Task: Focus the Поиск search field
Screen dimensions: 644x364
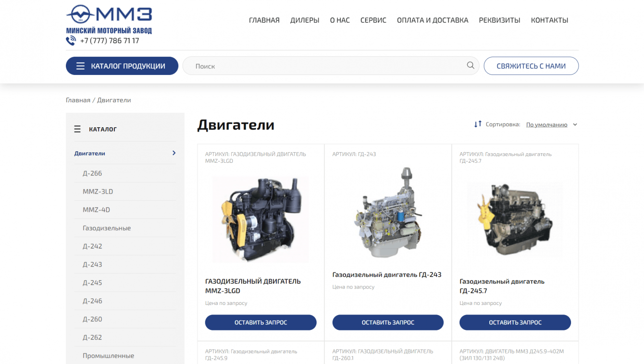Action: (x=331, y=66)
